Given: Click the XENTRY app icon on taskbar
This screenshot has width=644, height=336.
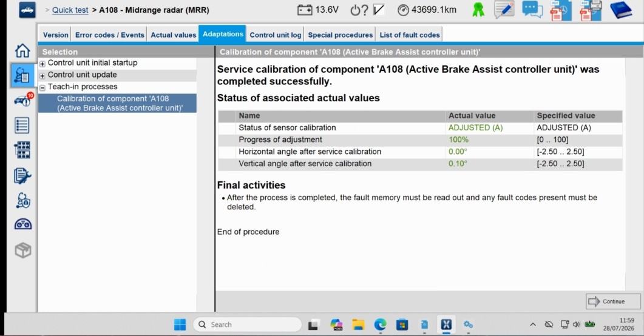Looking at the screenshot, I should pos(446,324).
